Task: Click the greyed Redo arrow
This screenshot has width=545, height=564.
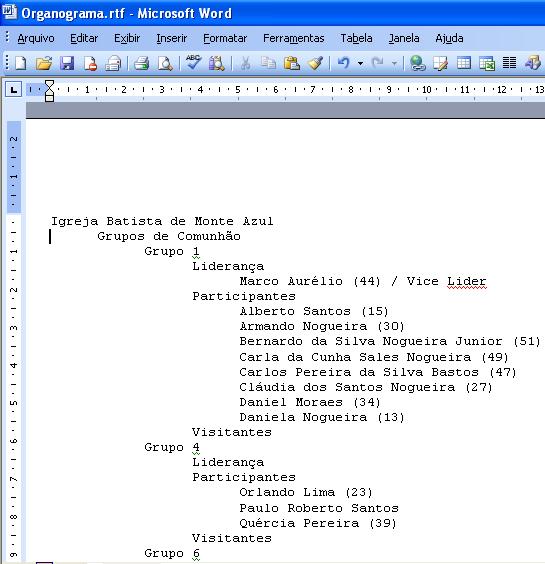Action: coord(377,63)
